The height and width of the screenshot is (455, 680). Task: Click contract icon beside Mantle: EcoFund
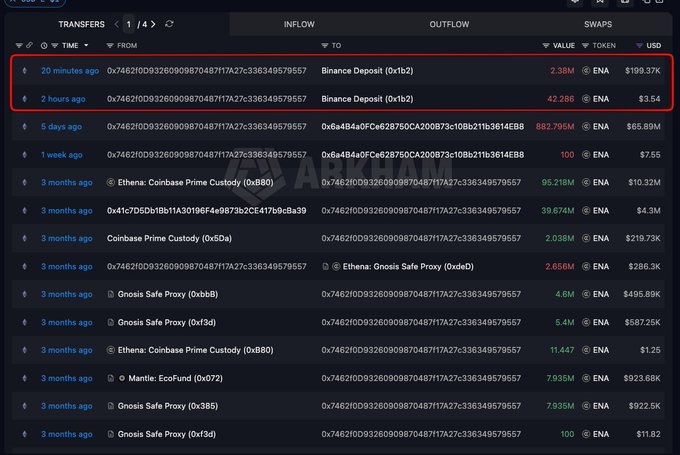(111, 378)
